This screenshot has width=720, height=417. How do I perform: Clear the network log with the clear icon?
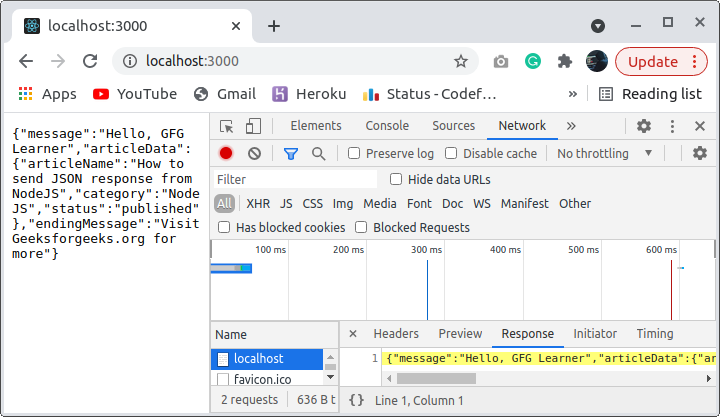254,153
